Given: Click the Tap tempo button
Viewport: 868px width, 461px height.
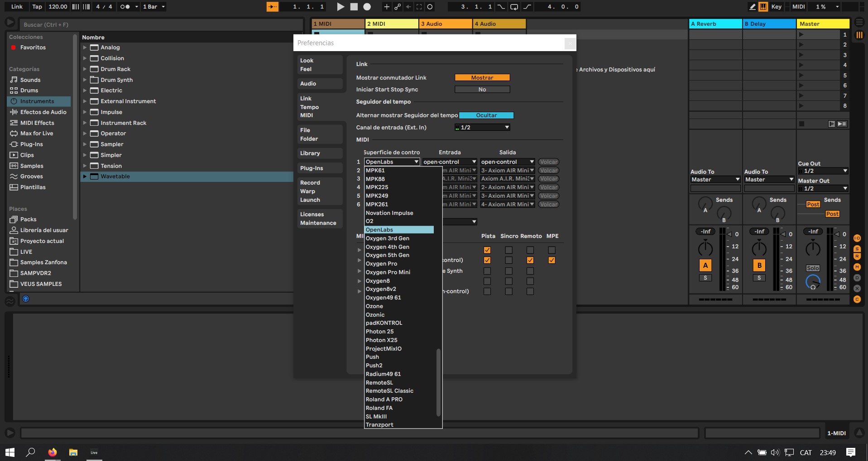Looking at the screenshot, I should point(37,7).
